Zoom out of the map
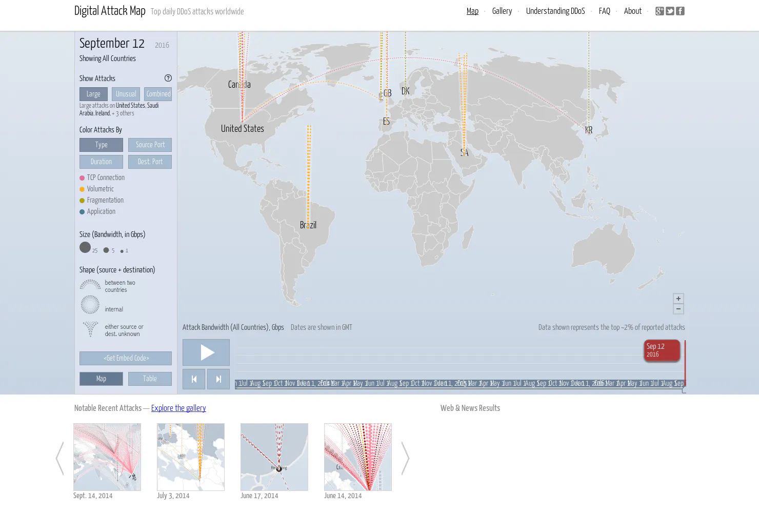The width and height of the screenshot is (759, 532). [x=678, y=309]
